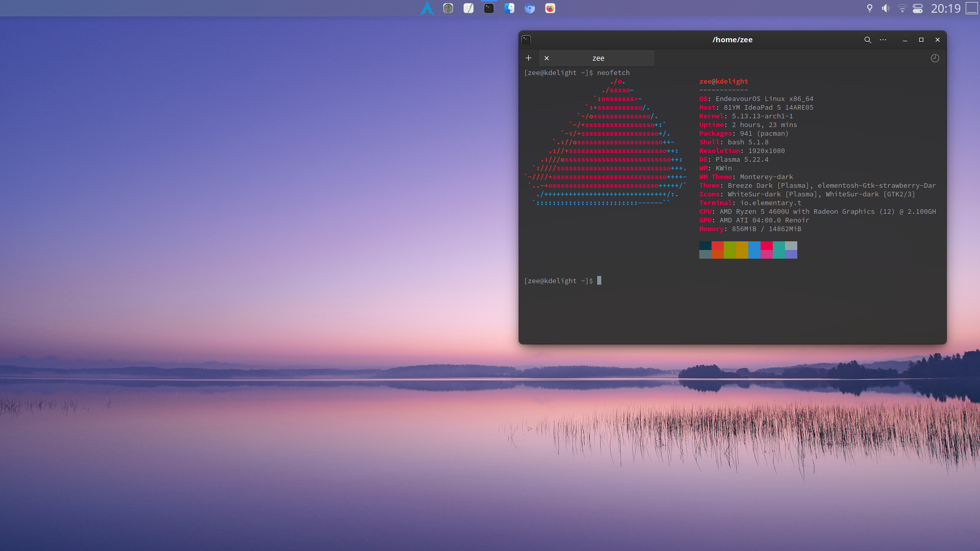980x551 pixels.
Task: Close the zee terminal tab
Action: (x=547, y=58)
